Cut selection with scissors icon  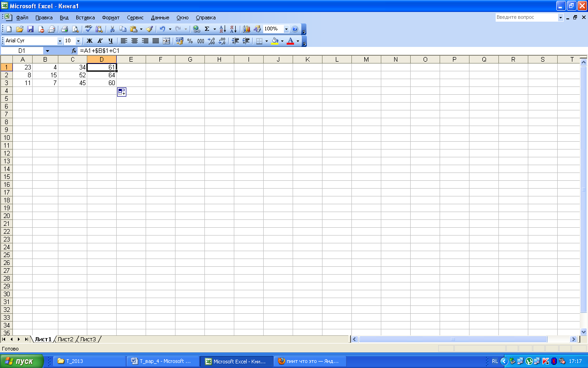click(112, 29)
